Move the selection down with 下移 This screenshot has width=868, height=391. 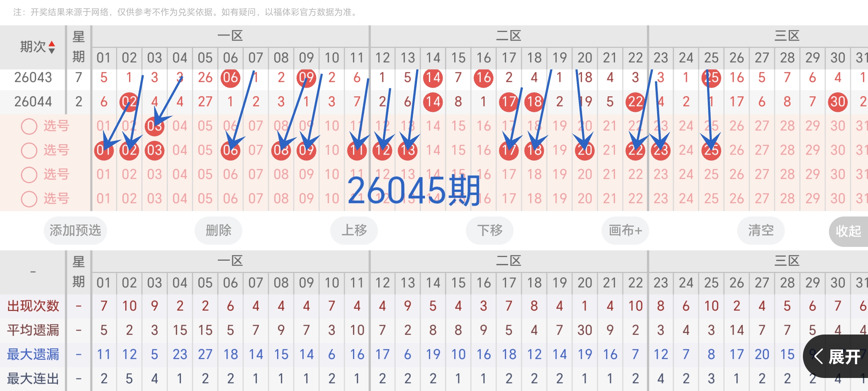(x=489, y=230)
